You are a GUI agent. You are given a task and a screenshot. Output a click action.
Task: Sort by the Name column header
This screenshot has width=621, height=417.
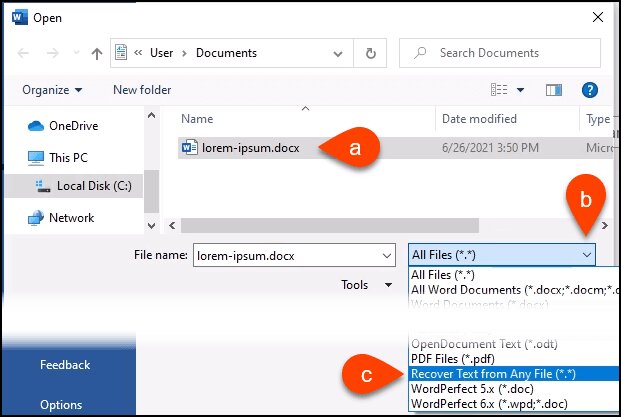click(x=197, y=119)
